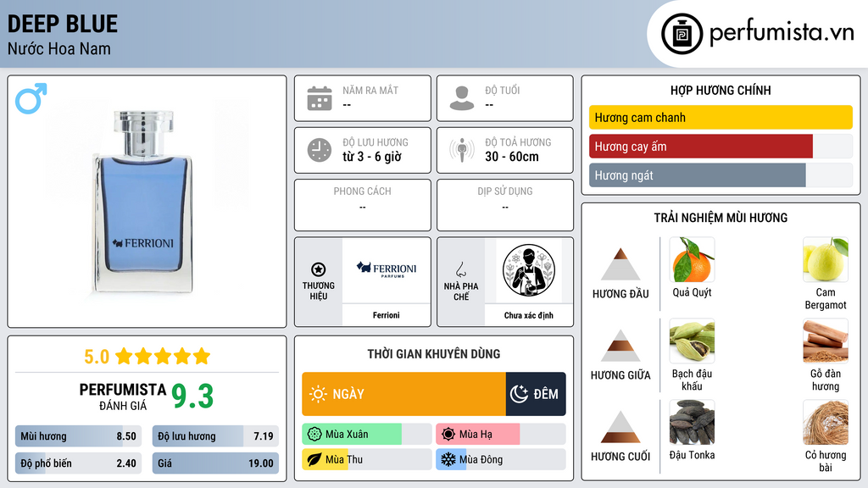Click the person icon beside Độ tuổi
The height and width of the screenshot is (488, 868).
click(x=462, y=98)
